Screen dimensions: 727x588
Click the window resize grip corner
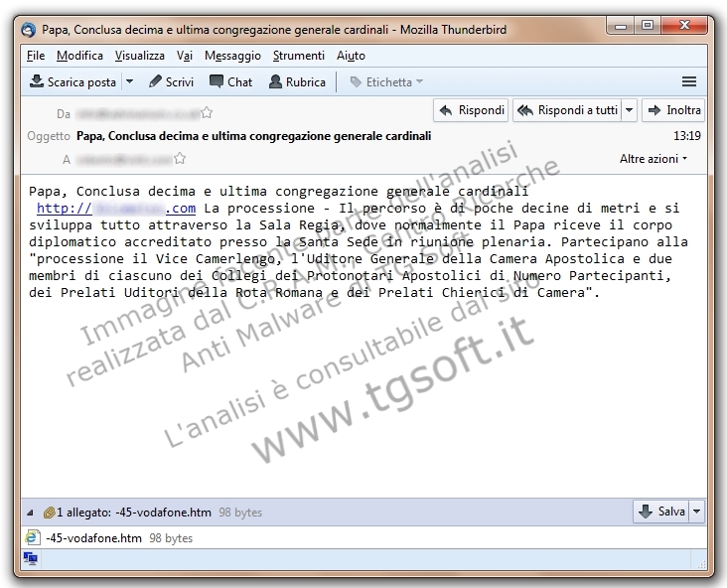[701, 563]
